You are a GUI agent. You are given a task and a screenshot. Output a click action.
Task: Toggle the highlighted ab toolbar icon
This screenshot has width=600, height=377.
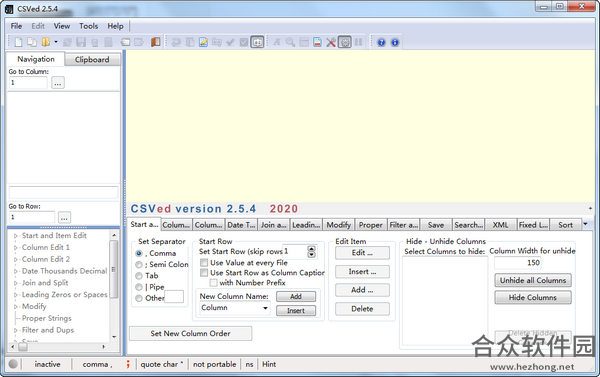(257, 42)
